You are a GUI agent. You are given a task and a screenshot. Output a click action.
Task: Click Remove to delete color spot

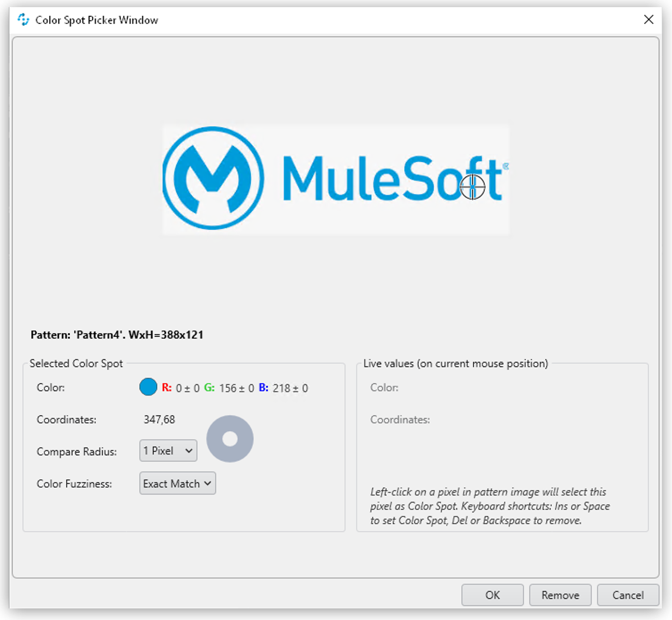[560, 595]
